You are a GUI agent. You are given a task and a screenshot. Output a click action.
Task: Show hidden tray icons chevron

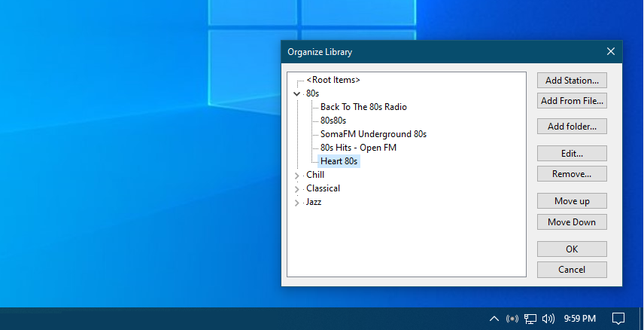[x=494, y=319]
